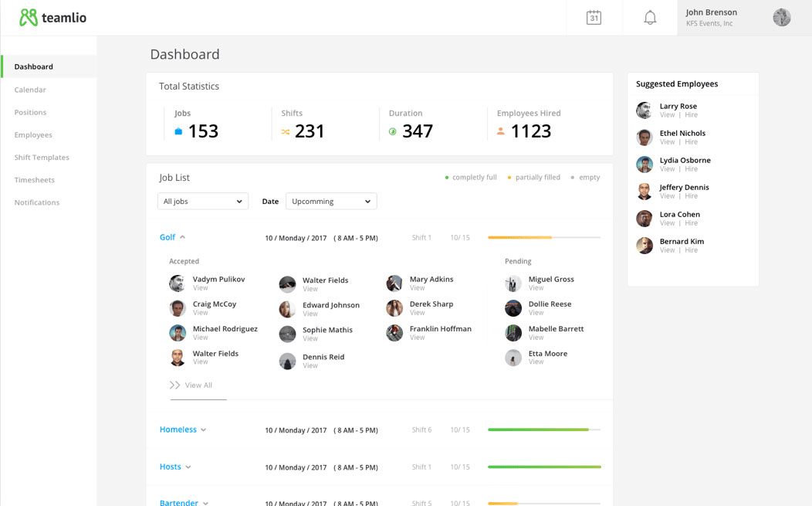Click the Employees Hired person icon
Image resolution: width=812 pixels, height=506 pixels.
point(500,131)
